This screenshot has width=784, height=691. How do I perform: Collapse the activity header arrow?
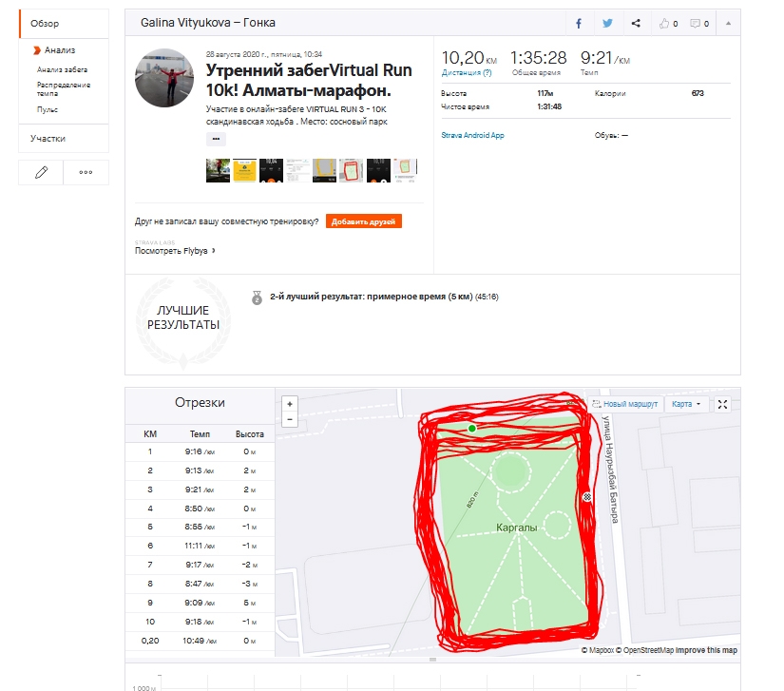coord(728,23)
